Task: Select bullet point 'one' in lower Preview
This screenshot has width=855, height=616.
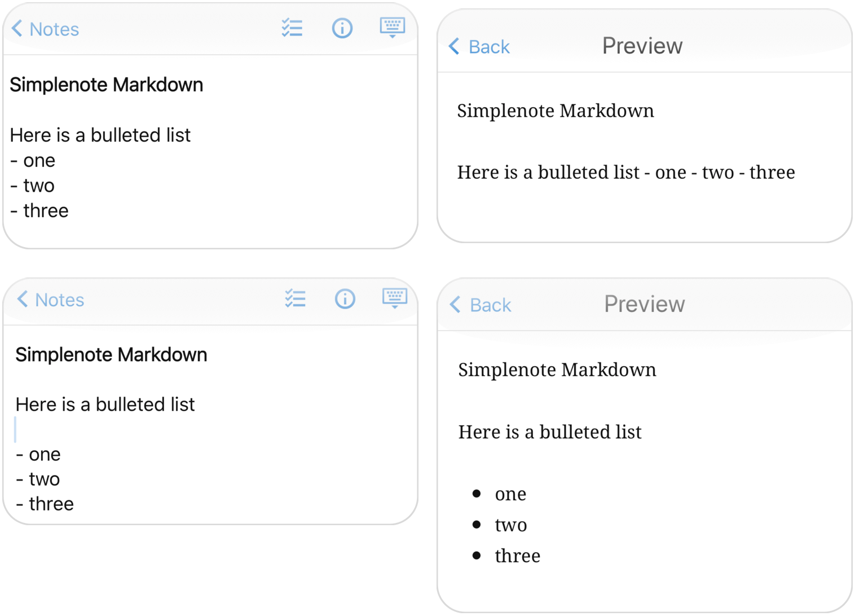Action: [509, 494]
